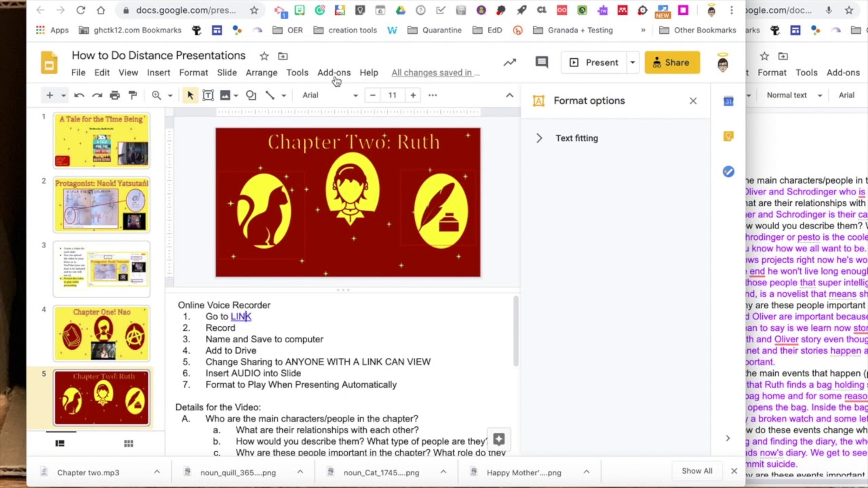Decrease font size with minus button
Image resolution: width=868 pixels, height=488 pixels.
(x=372, y=96)
